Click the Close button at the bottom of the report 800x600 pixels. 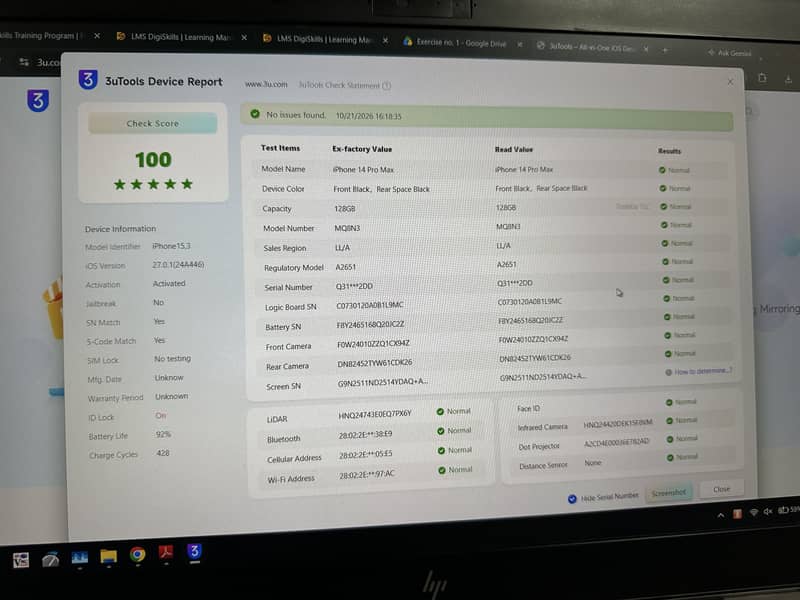click(721, 489)
